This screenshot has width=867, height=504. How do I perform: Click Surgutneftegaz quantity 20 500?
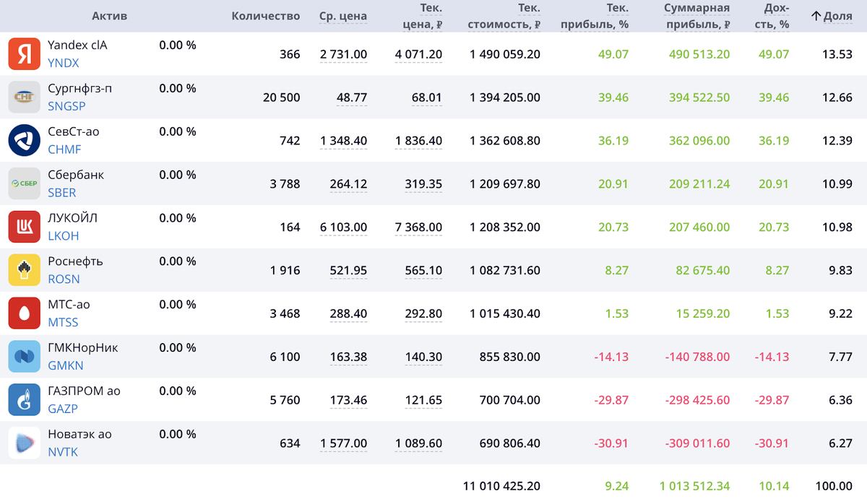point(282,97)
